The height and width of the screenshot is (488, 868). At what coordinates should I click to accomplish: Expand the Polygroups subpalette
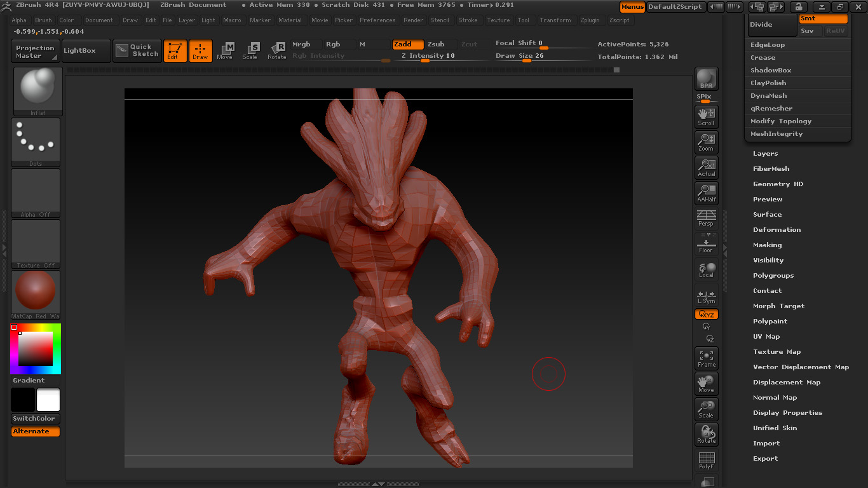pos(773,276)
